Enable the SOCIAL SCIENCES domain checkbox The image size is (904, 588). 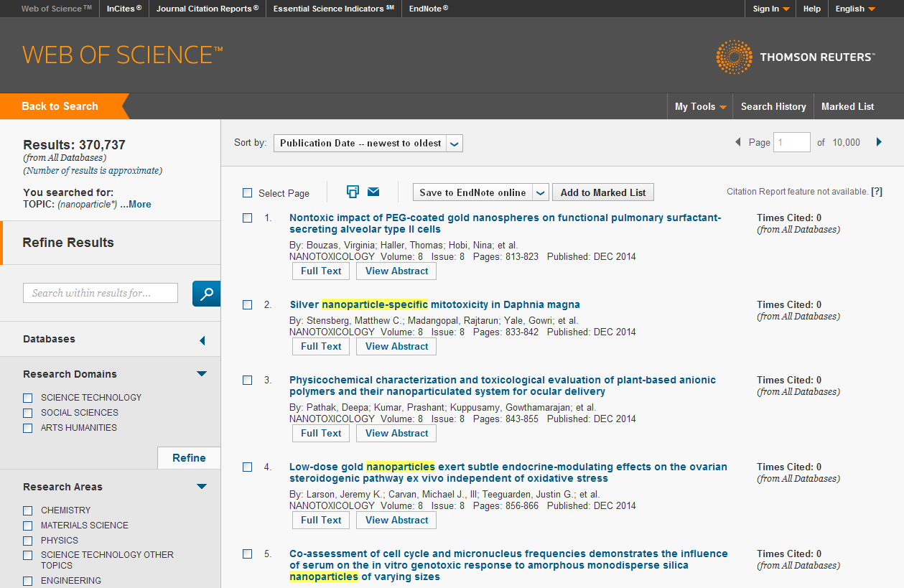[x=28, y=413]
